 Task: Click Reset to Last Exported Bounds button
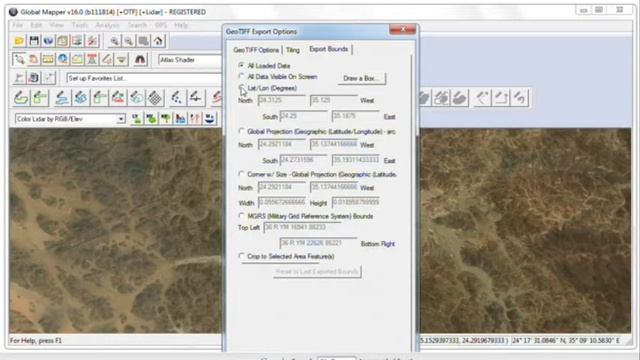[x=317, y=272]
